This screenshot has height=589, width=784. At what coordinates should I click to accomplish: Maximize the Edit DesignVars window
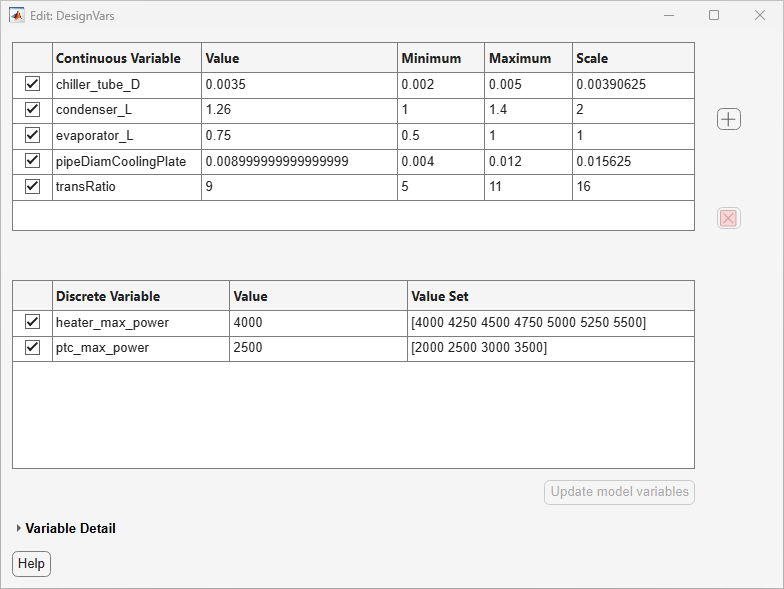714,16
